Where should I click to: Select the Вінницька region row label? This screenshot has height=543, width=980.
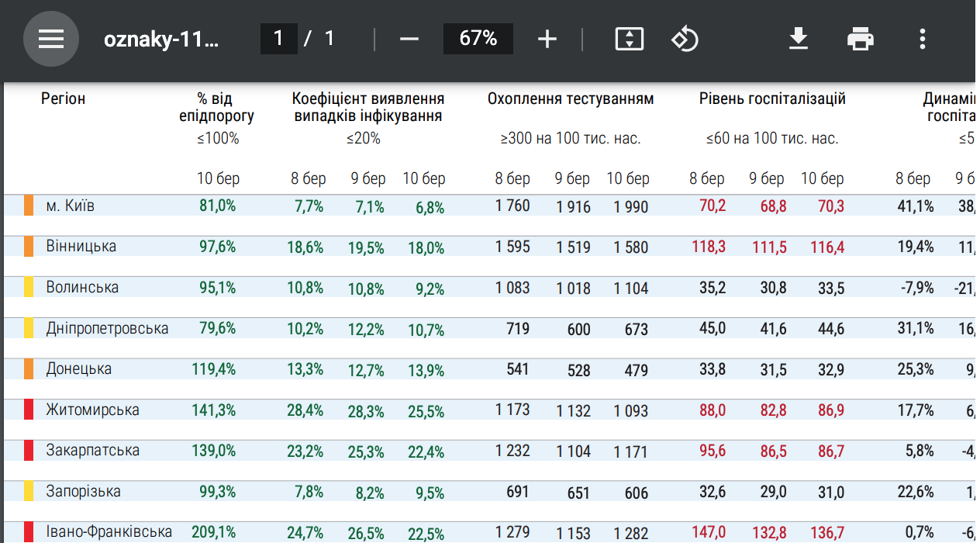point(81,247)
